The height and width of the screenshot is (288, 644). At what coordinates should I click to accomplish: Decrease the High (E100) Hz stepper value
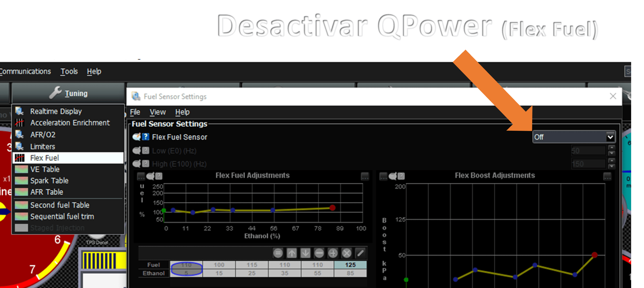pyautogui.click(x=612, y=166)
